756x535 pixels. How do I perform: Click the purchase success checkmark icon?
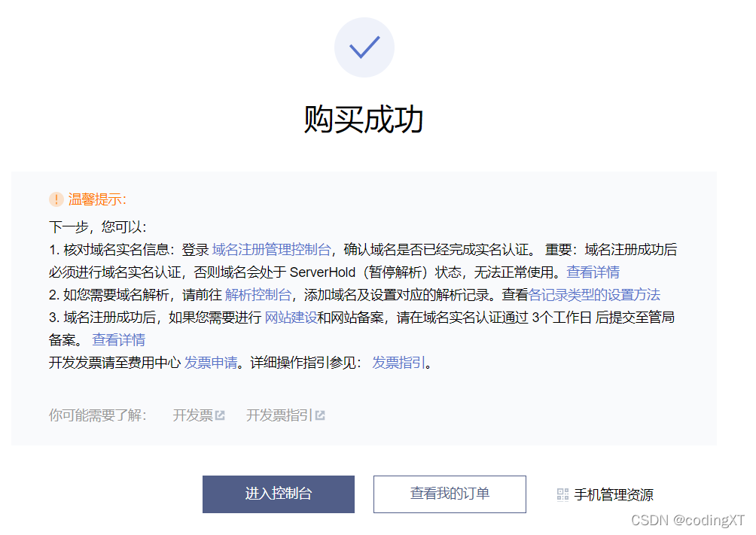click(364, 47)
